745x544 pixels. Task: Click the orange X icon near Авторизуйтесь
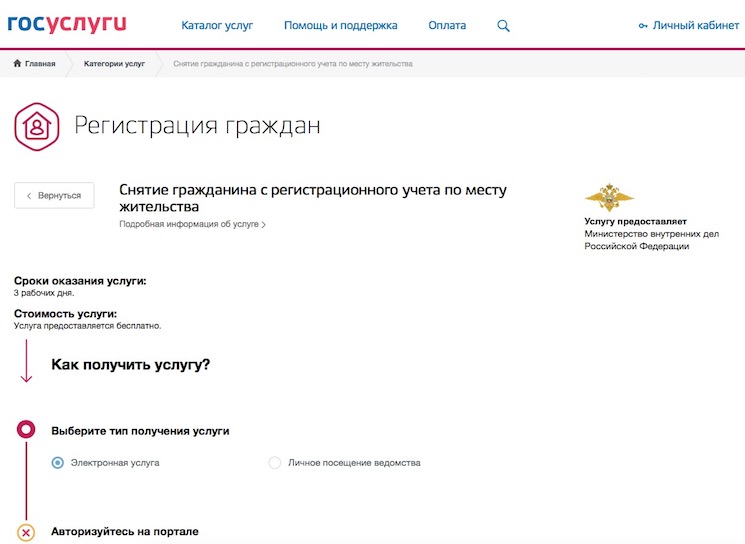point(27,532)
